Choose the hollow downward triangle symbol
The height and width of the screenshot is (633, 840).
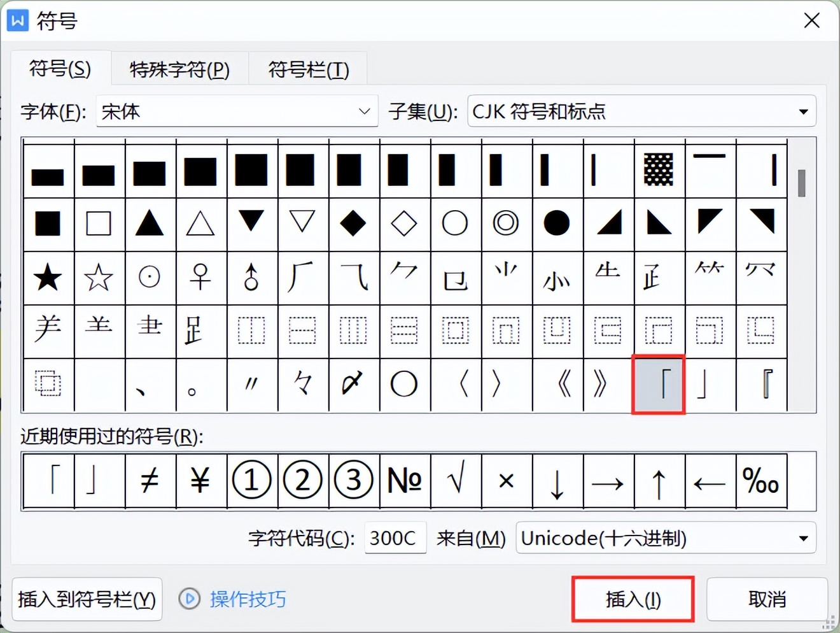pos(302,224)
